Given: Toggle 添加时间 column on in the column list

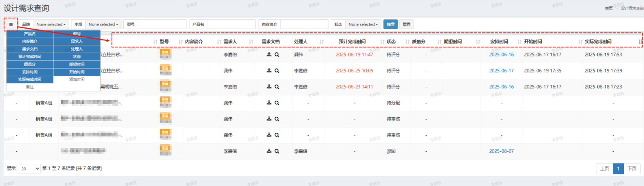Looking at the screenshot, I should click(x=77, y=80).
